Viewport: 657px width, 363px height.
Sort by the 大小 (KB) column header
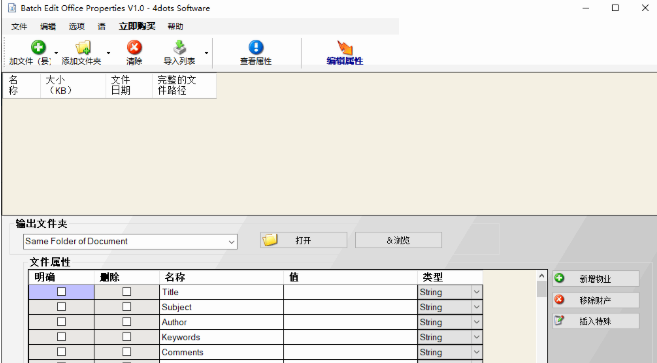pos(73,85)
